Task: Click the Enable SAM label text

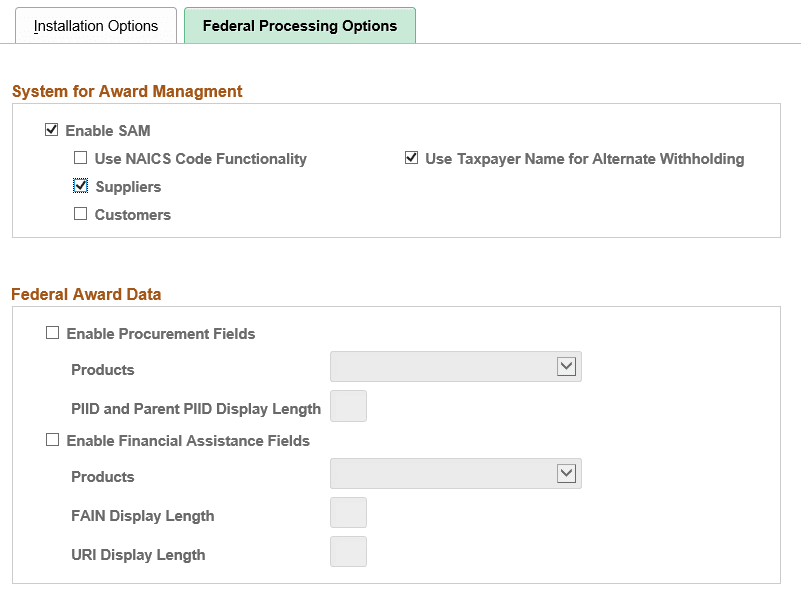Action: coord(106,130)
